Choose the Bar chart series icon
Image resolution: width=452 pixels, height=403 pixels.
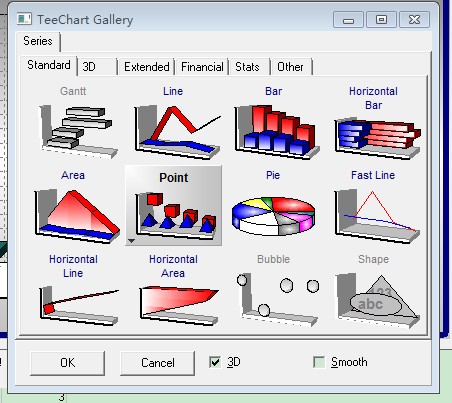tap(277, 132)
